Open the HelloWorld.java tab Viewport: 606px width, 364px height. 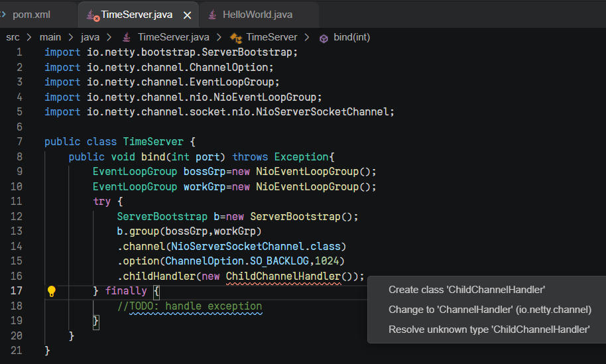(x=257, y=15)
